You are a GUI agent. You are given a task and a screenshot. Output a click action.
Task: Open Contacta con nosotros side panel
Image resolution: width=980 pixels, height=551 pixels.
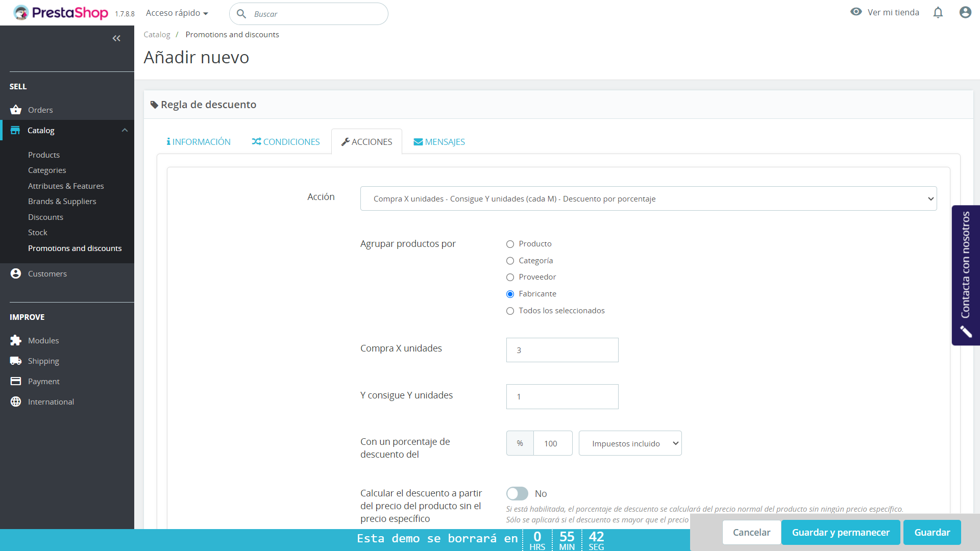click(965, 274)
